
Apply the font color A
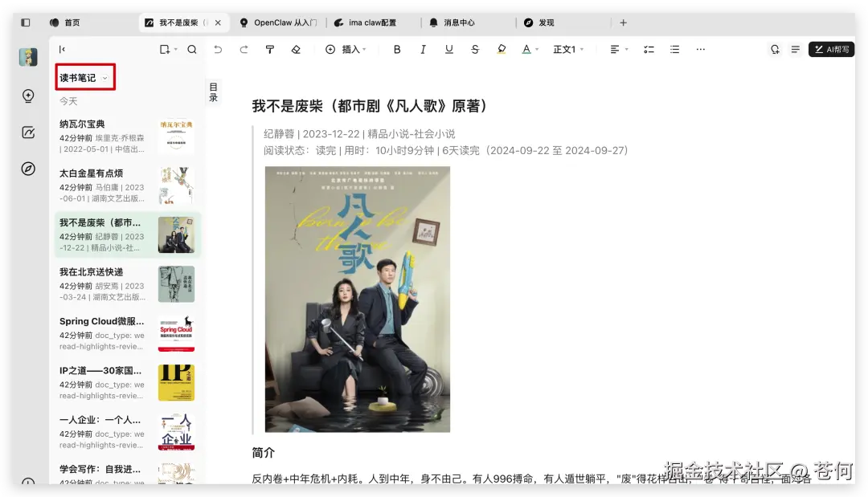click(526, 49)
